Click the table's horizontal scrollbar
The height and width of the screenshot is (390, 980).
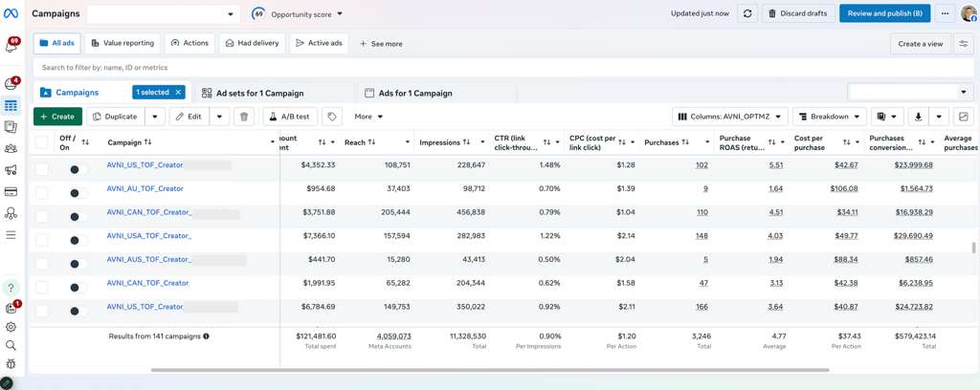pos(490,370)
